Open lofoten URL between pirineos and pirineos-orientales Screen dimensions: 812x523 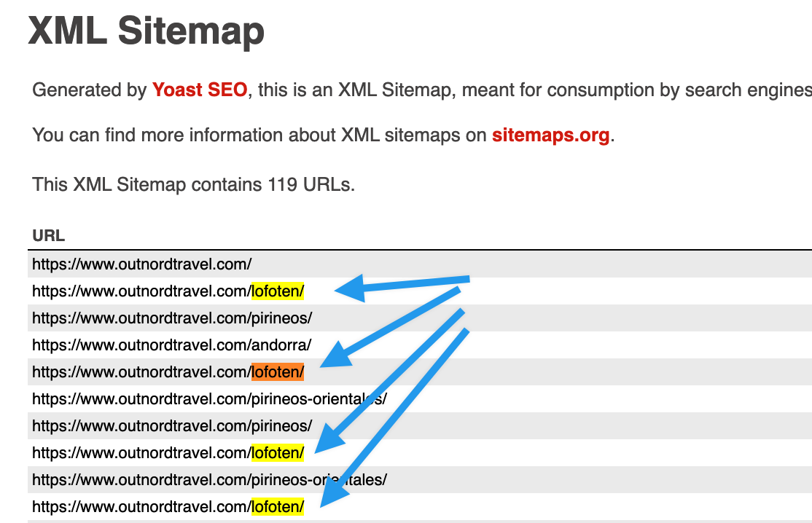[x=168, y=452]
